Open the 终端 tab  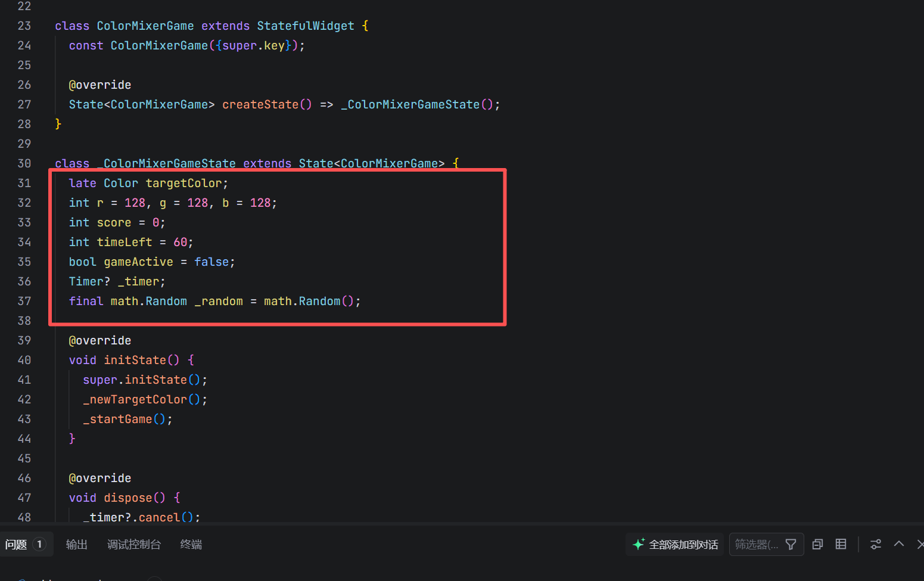[x=191, y=545]
